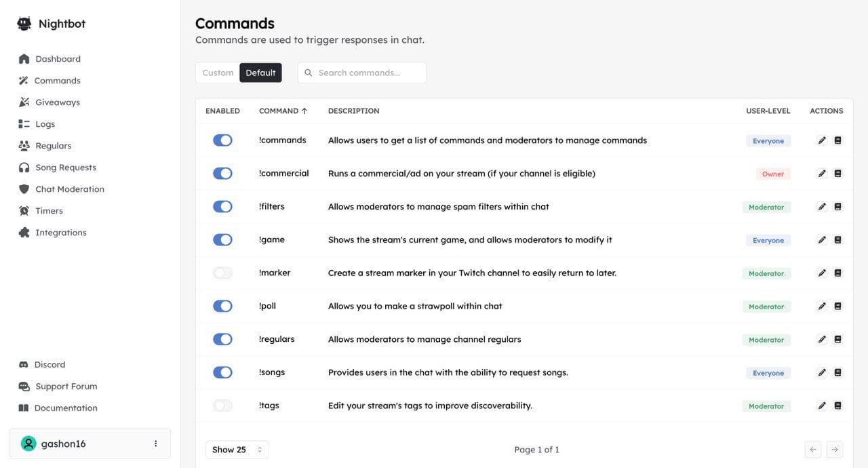Switch to the Custom commands tab
Screen dimensions: 868x468
click(218, 73)
